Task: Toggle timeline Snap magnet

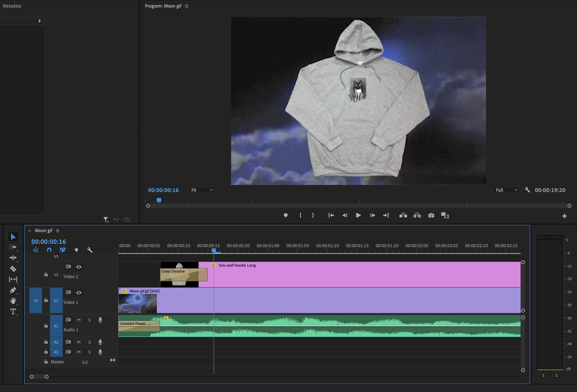Action: [49, 250]
